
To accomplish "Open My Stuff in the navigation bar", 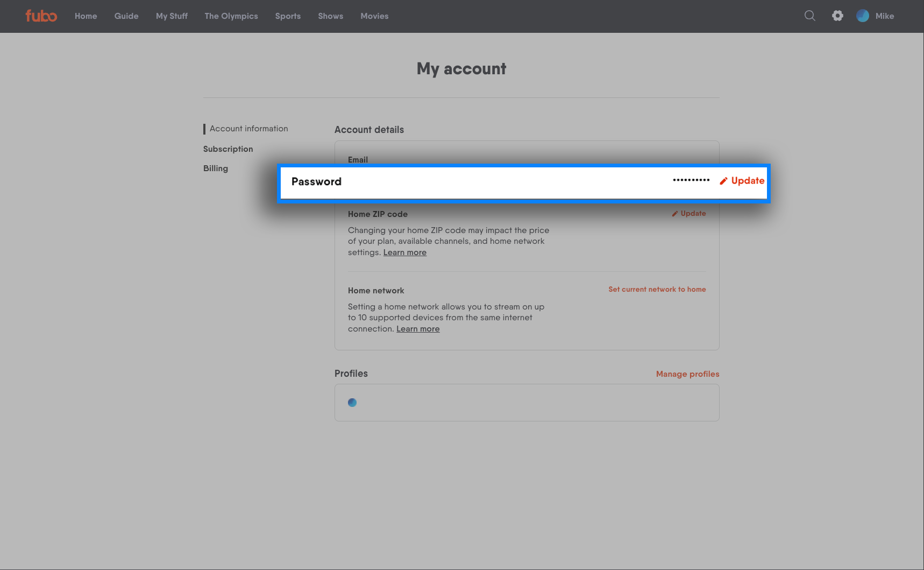I will (172, 16).
